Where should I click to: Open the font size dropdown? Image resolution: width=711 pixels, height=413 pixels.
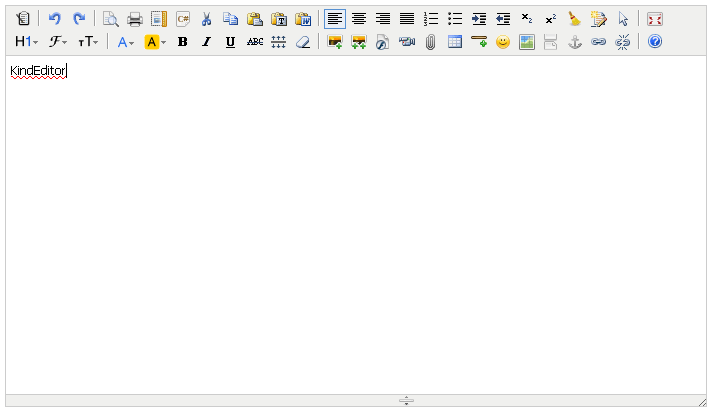(x=88, y=42)
